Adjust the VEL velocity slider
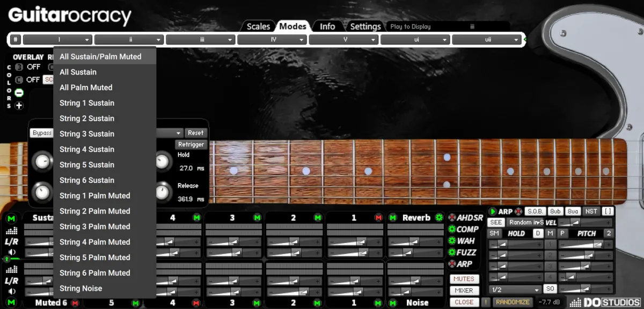The width and height of the screenshot is (644, 309). point(585,222)
